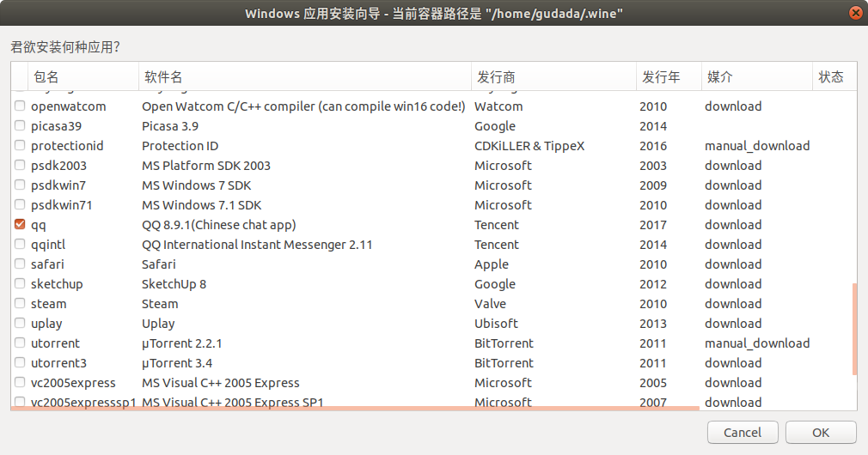The image size is (868, 455).
Task: Select year '2003' in psdk2003 row
Action: (x=652, y=166)
